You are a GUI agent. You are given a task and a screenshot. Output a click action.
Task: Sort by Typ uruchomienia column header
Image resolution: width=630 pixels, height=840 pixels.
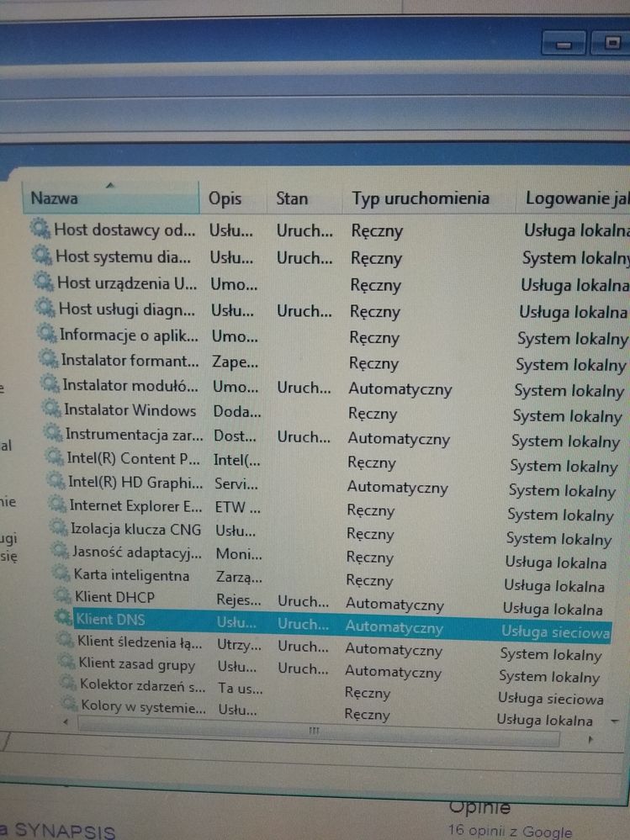coord(421,198)
